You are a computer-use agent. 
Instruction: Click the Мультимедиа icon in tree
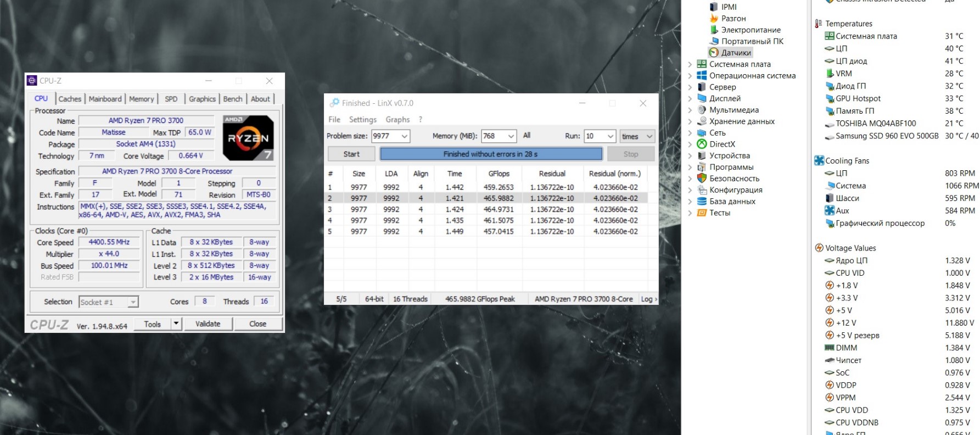click(x=702, y=110)
